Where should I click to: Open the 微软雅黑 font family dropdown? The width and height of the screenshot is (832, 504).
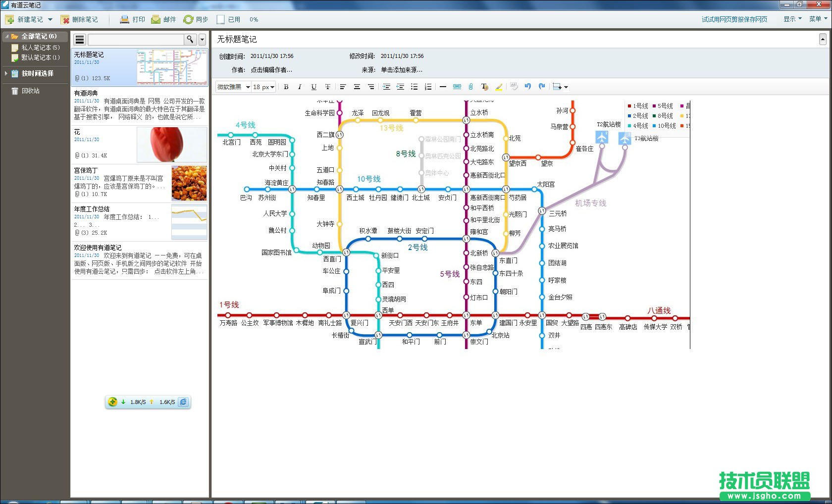coord(233,87)
